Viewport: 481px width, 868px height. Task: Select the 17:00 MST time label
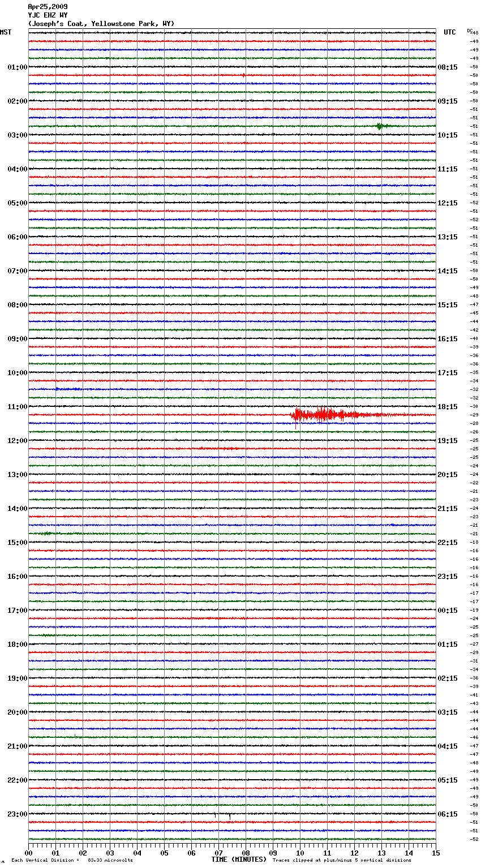tap(18, 611)
